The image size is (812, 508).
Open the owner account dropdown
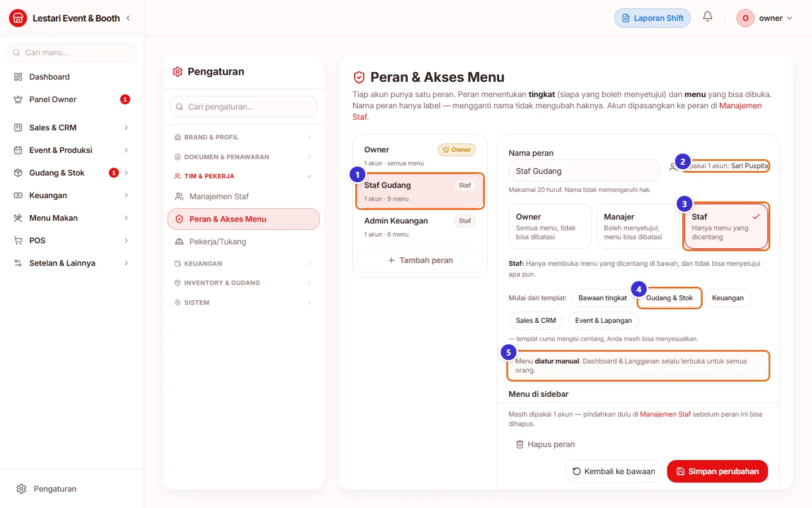point(765,18)
